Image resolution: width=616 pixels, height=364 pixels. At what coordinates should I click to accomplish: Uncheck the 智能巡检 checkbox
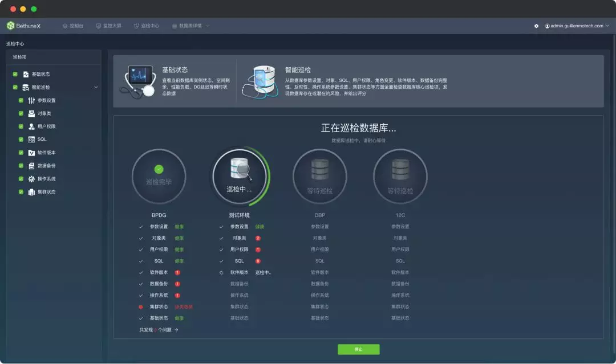(x=15, y=87)
